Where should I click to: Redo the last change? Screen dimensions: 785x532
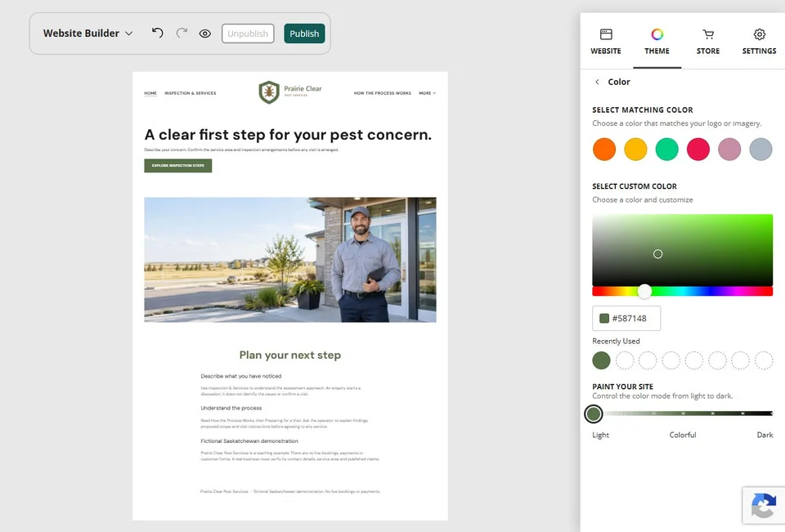click(182, 33)
